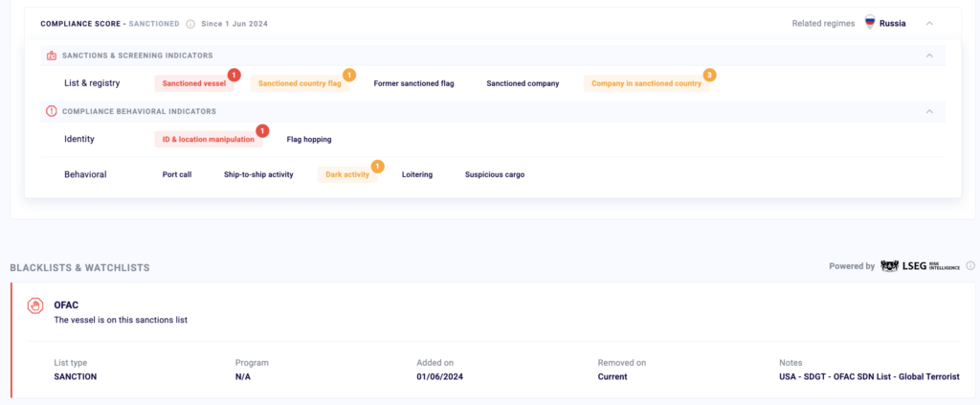Click the Russia regime name

point(893,23)
